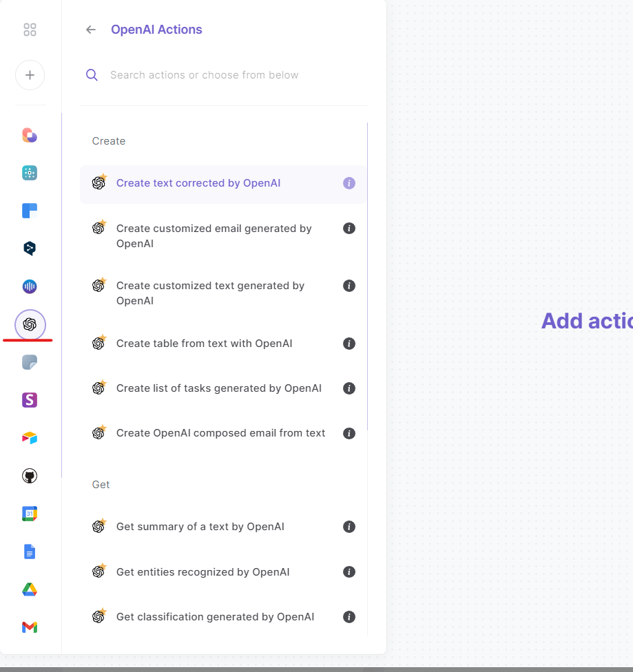Open Google Calendar from the sidebar
This screenshot has width=633, height=672.
click(30, 514)
